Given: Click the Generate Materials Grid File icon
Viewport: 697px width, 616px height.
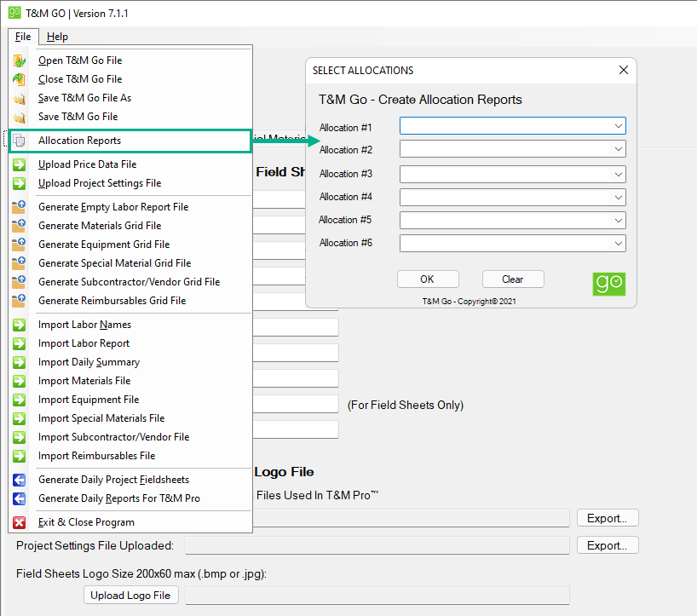Looking at the screenshot, I should pos(19,226).
